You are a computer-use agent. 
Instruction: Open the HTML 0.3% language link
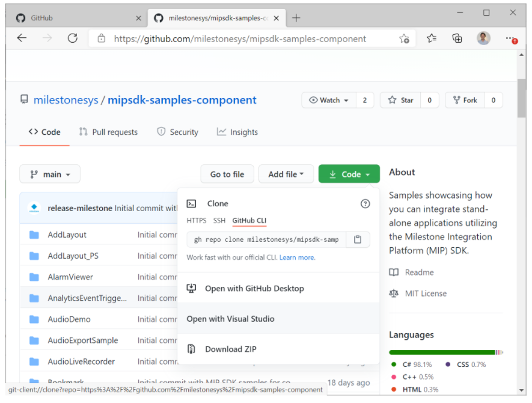click(x=415, y=390)
